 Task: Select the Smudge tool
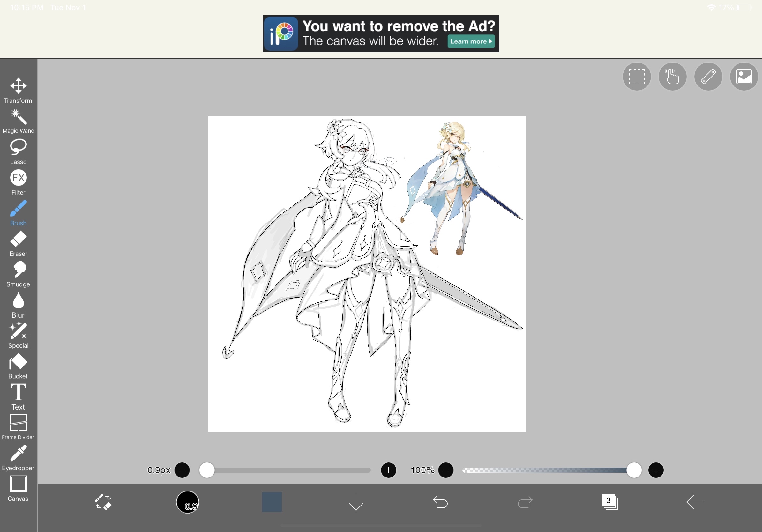18,272
